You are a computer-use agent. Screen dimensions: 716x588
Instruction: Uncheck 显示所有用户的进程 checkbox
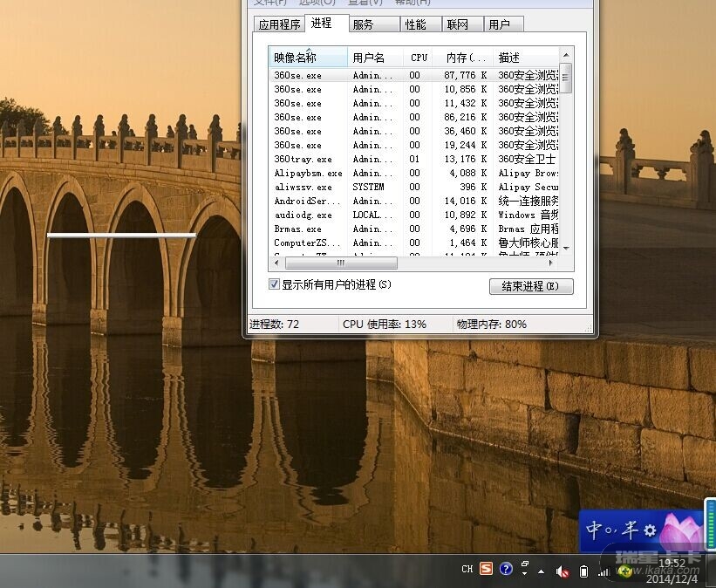pos(275,284)
